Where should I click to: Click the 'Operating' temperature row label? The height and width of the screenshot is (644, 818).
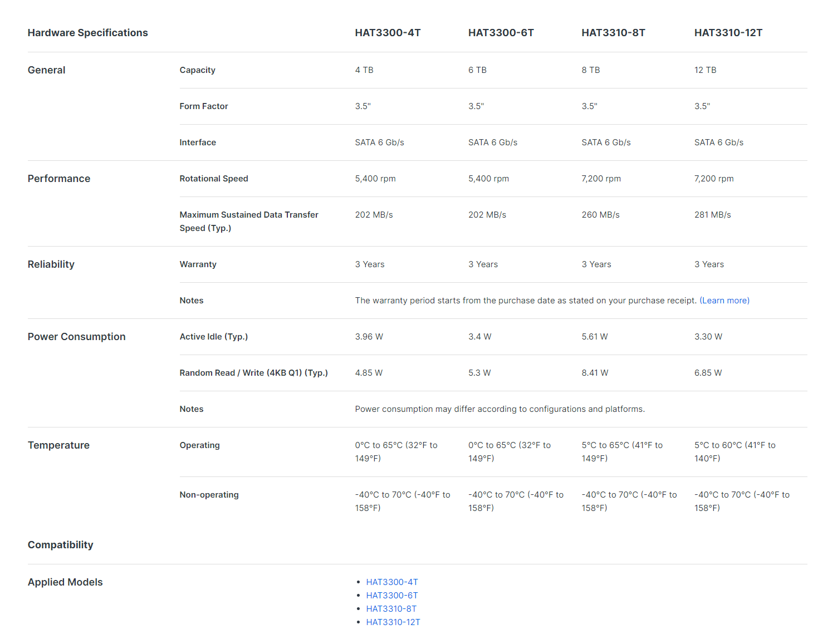(200, 445)
